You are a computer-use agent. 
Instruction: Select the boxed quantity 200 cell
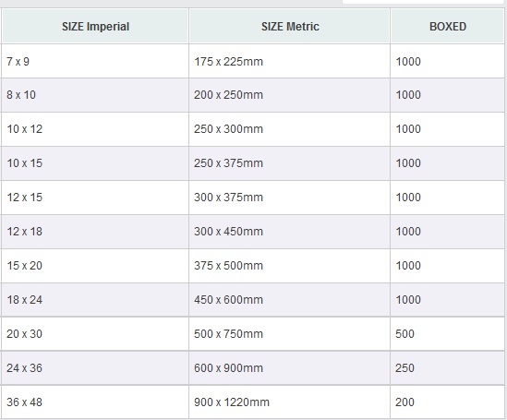pyautogui.click(x=447, y=402)
